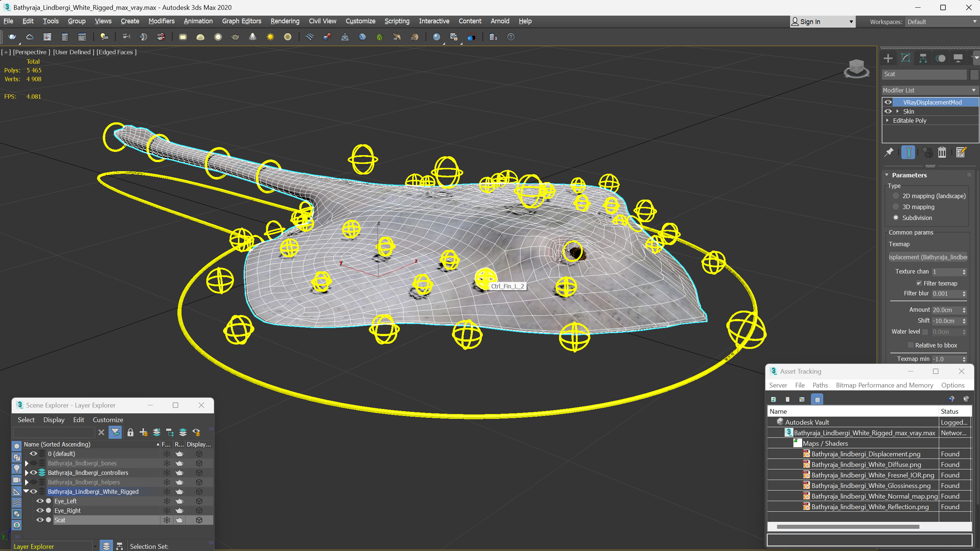The width and height of the screenshot is (980, 551).
Task: Uncheck the Filter texmap checkbox
Action: [919, 283]
